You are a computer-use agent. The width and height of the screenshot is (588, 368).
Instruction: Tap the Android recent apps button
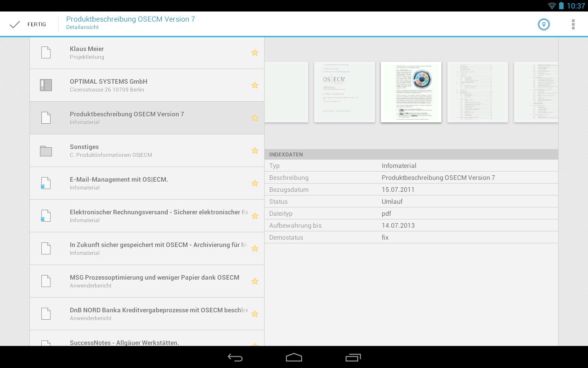click(x=353, y=357)
